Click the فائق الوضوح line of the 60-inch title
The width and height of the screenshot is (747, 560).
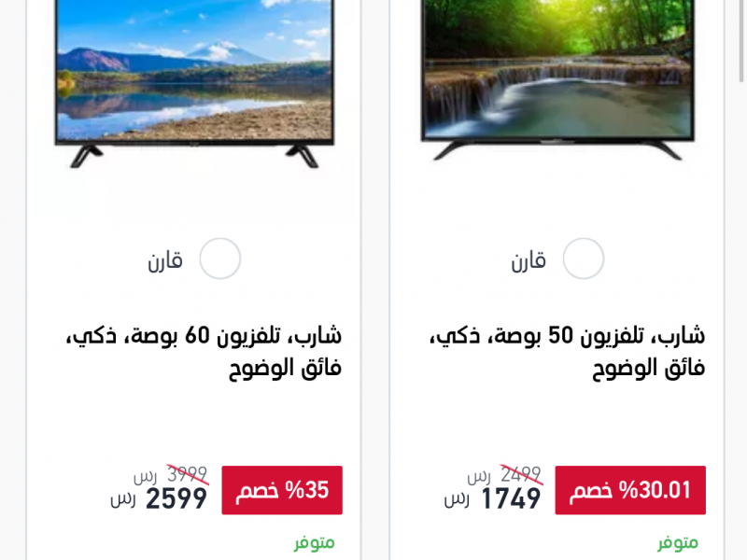click(x=286, y=368)
